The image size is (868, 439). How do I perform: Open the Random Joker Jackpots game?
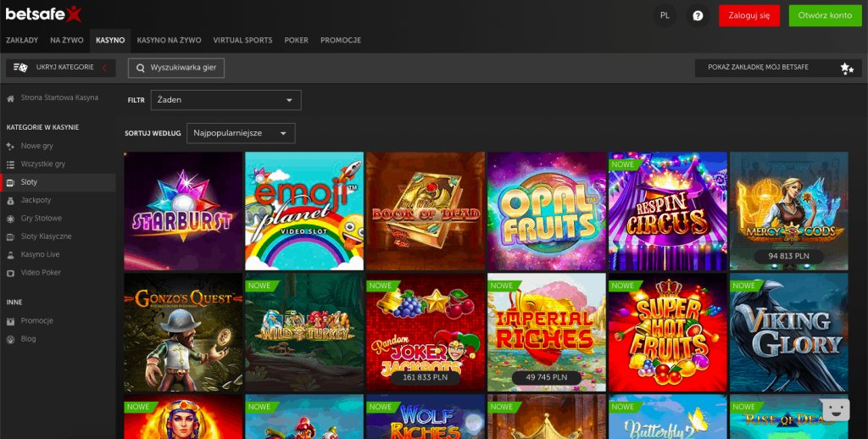(x=426, y=332)
